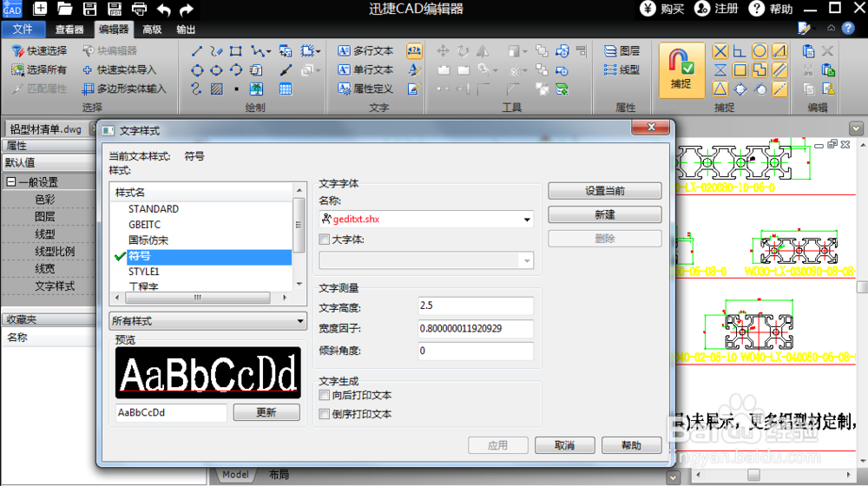Click the 更新 Update preview button

[x=266, y=412]
